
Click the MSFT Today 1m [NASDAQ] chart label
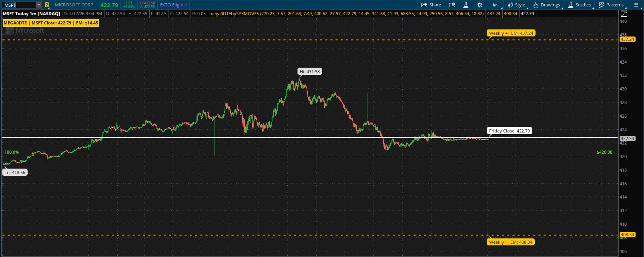[x=32, y=14]
